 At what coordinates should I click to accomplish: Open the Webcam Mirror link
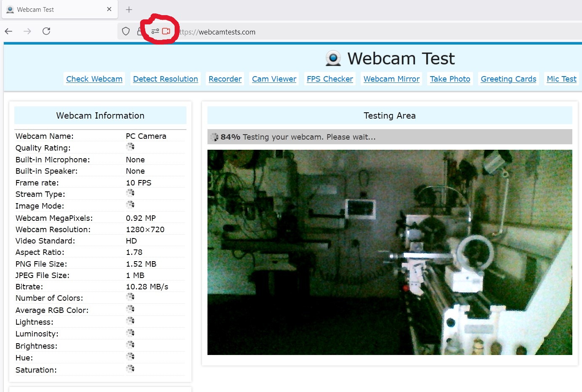[x=391, y=79]
